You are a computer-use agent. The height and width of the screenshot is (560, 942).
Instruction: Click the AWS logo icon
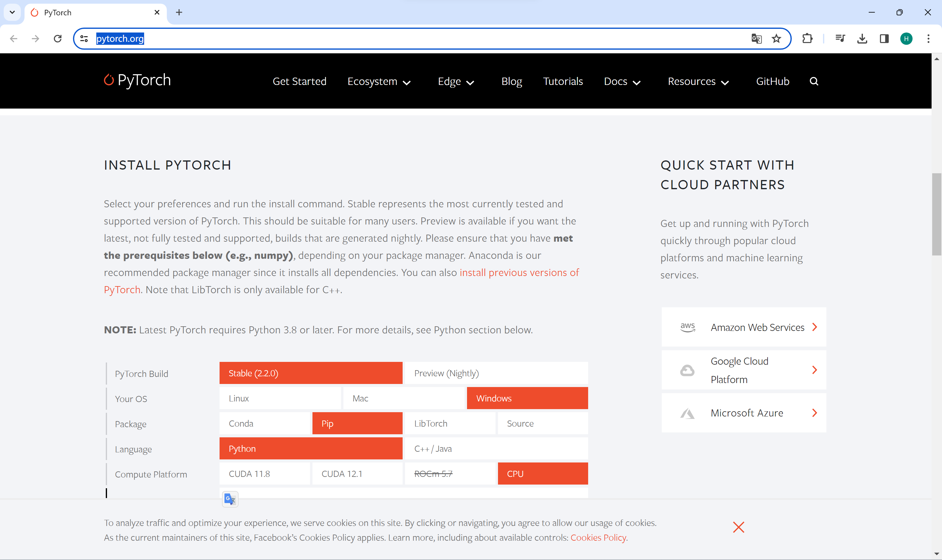(x=687, y=327)
